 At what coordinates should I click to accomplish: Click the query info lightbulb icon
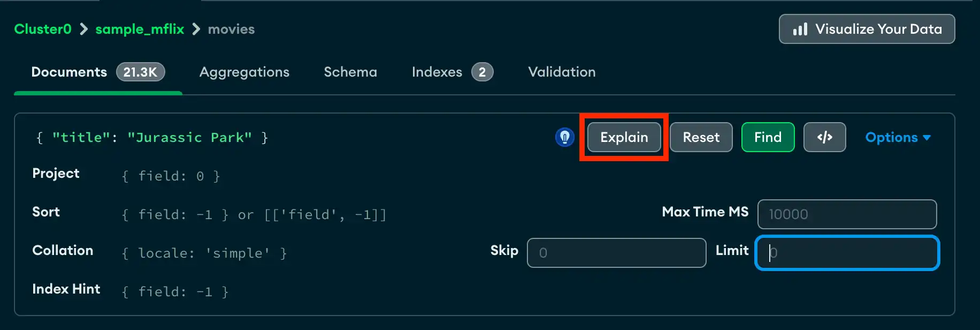click(x=564, y=138)
